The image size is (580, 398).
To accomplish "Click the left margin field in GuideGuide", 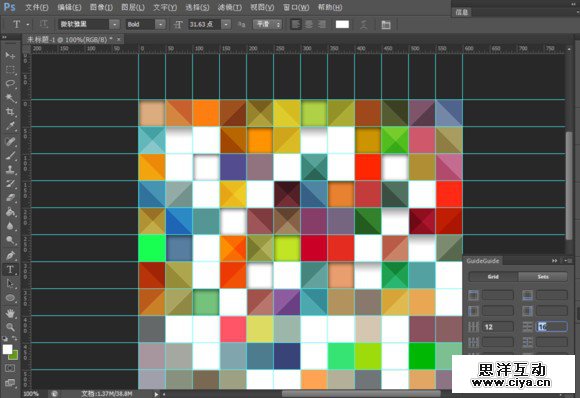I will click(498, 311).
